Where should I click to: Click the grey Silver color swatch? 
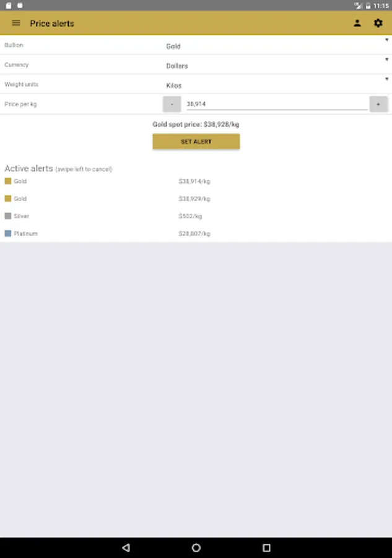(x=8, y=216)
